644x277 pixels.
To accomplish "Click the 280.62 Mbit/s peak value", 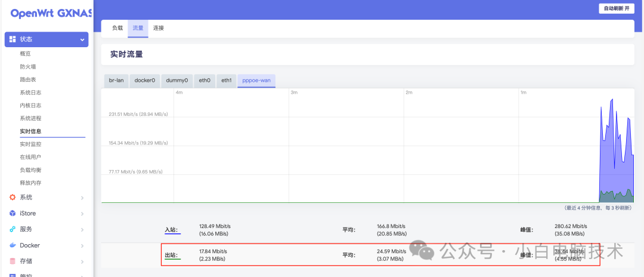I will (571, 226).
